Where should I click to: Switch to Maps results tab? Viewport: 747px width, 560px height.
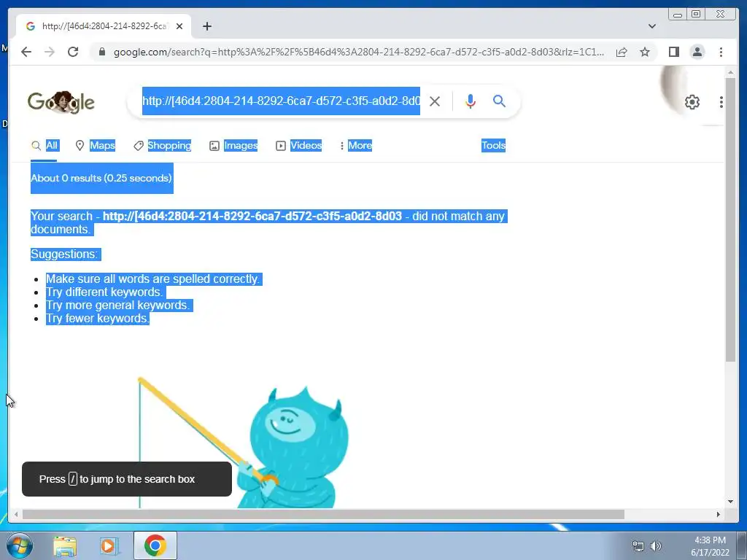[96, 145]
